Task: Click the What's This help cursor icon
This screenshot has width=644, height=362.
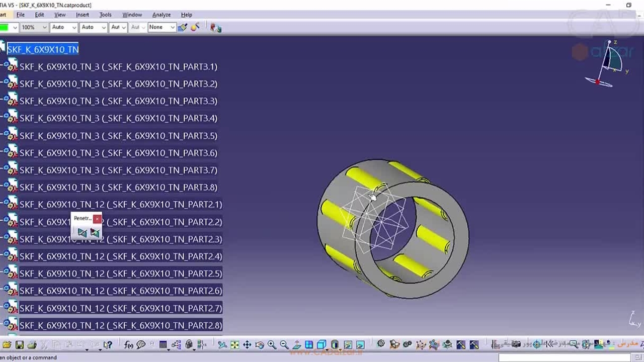Action: (108, 345)
